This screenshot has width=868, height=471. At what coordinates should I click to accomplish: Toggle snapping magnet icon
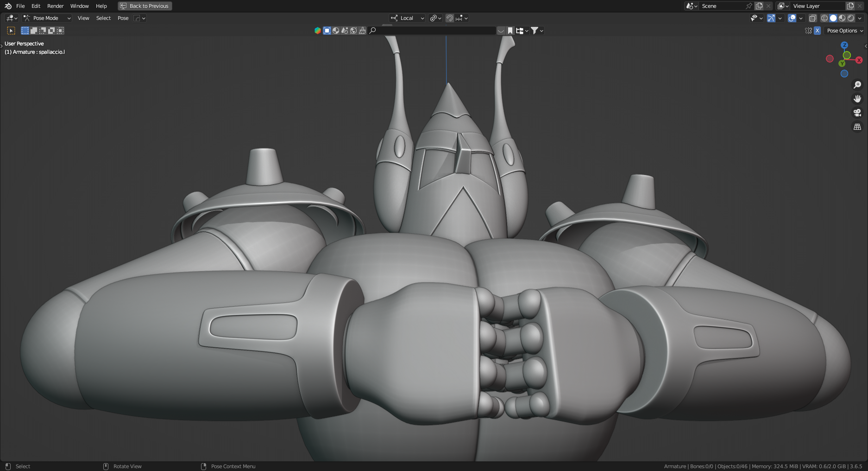pos(450,18)
